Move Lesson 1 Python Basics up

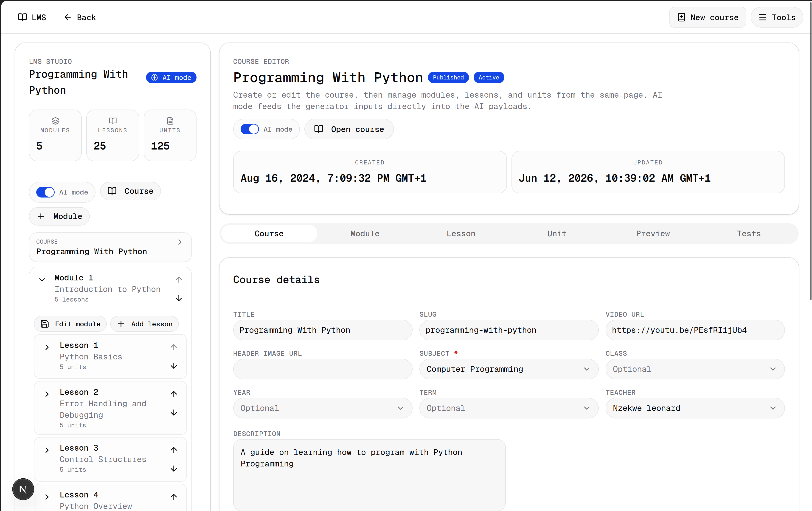(174, 347)
